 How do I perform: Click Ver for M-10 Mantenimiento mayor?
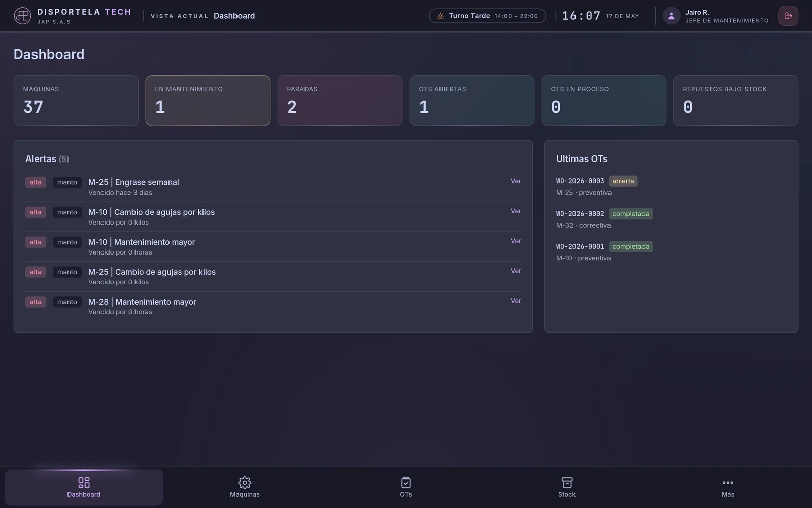516,241
